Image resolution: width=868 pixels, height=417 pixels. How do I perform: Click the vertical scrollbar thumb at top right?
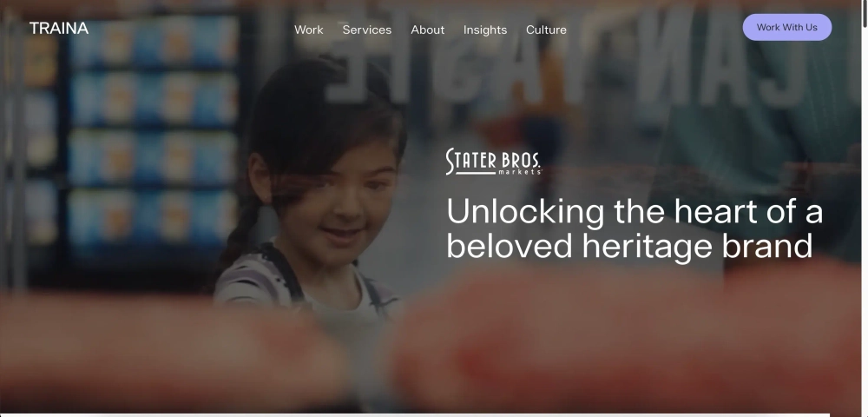pos(865,14)
